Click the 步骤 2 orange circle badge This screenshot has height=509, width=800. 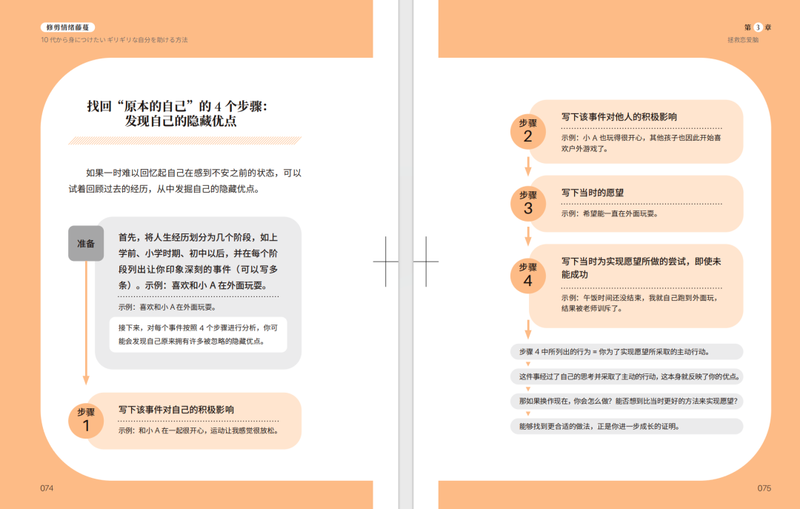(528, 130)
